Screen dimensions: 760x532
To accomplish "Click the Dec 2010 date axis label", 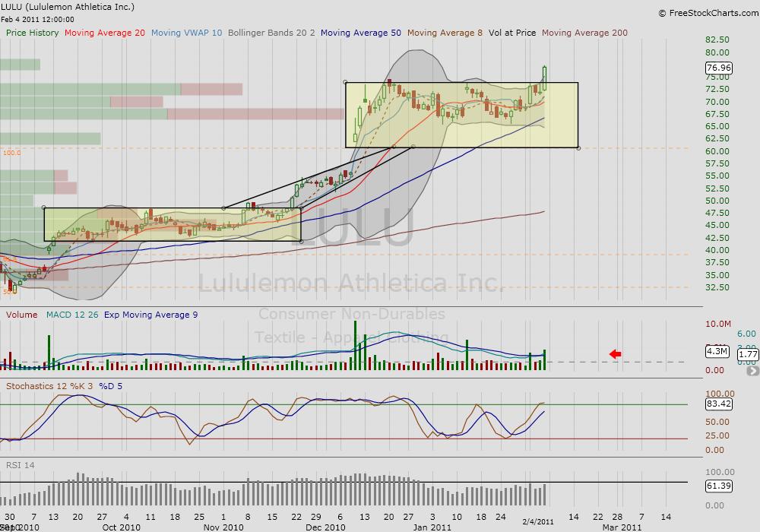I will (x=325, y=527).
